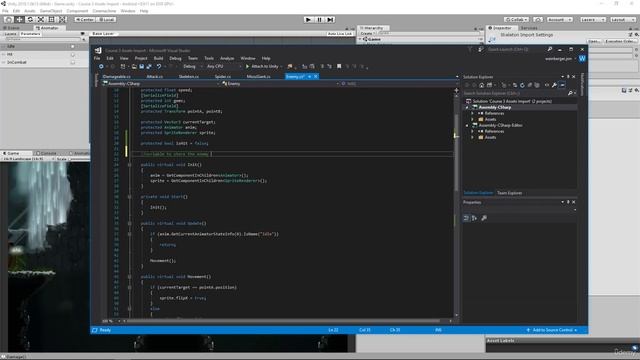Open the Parameters tab in Animator
Image resolution: width=640 pixels, height=360 pixels.
point(30,34)
